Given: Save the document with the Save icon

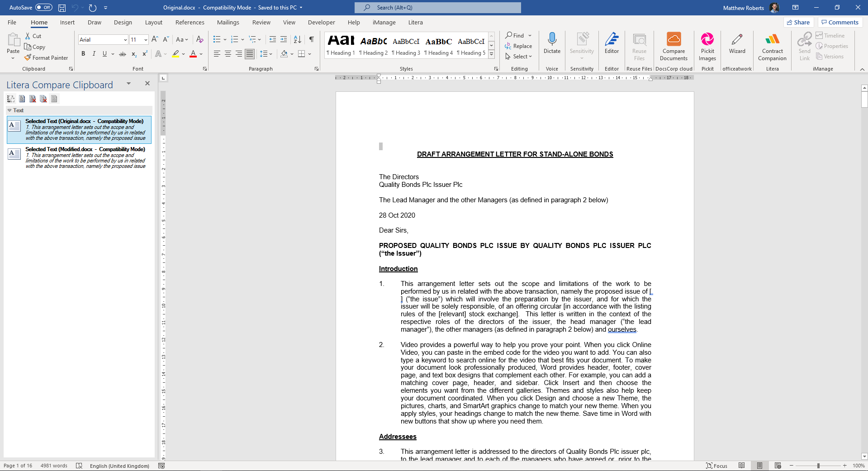Looking at the screenshot, I should (62, 8).
